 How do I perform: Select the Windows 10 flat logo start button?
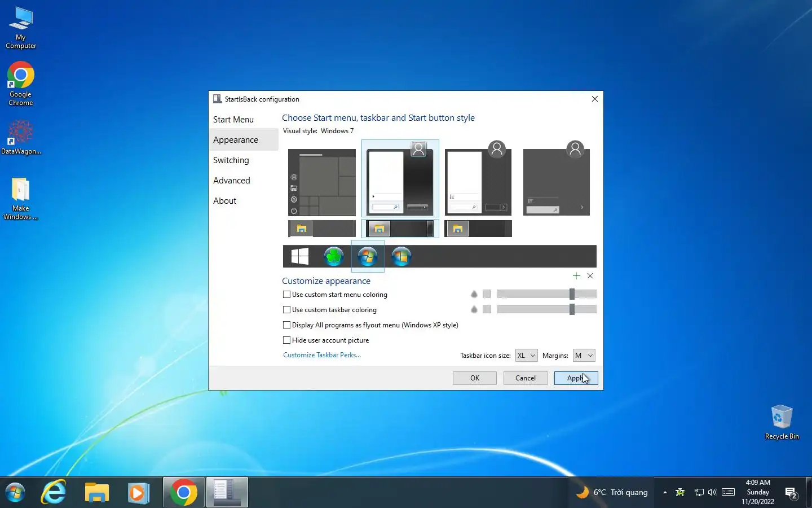point(300,256)
